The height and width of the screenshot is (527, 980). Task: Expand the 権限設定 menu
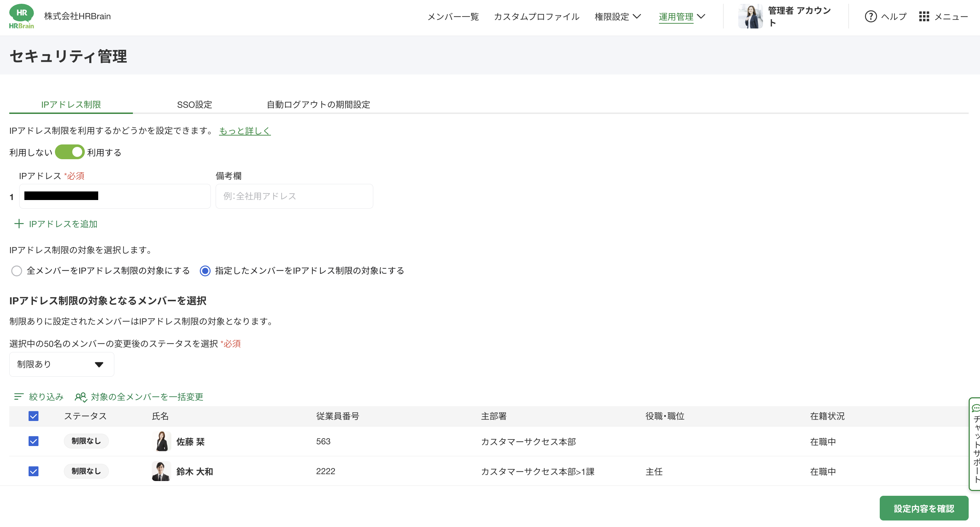click(x=617, y=16)
